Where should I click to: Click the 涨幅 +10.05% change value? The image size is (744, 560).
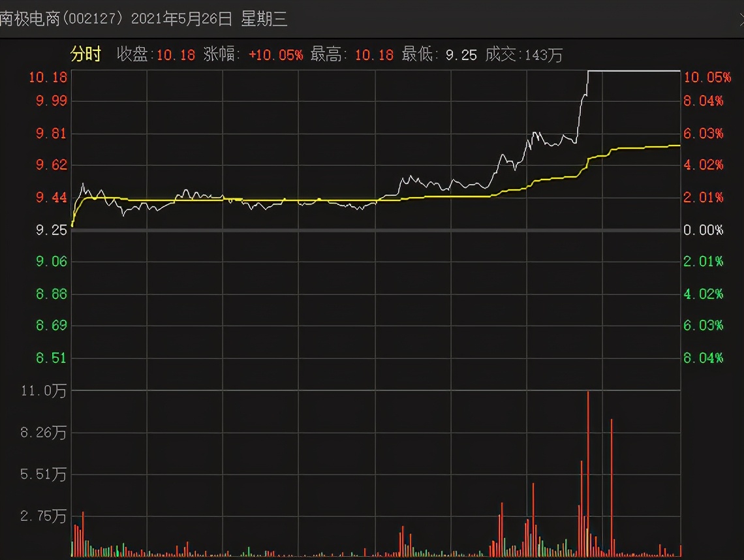coord(275,55)
